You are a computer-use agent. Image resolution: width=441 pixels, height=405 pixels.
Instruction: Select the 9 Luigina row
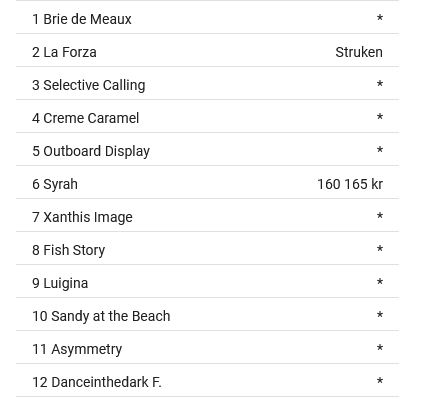[207, 281]
